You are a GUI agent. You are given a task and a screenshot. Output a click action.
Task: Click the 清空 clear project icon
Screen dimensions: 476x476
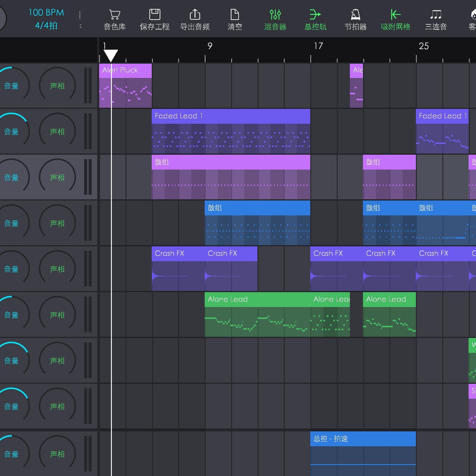pyautogui.click(x=235, y=15)
